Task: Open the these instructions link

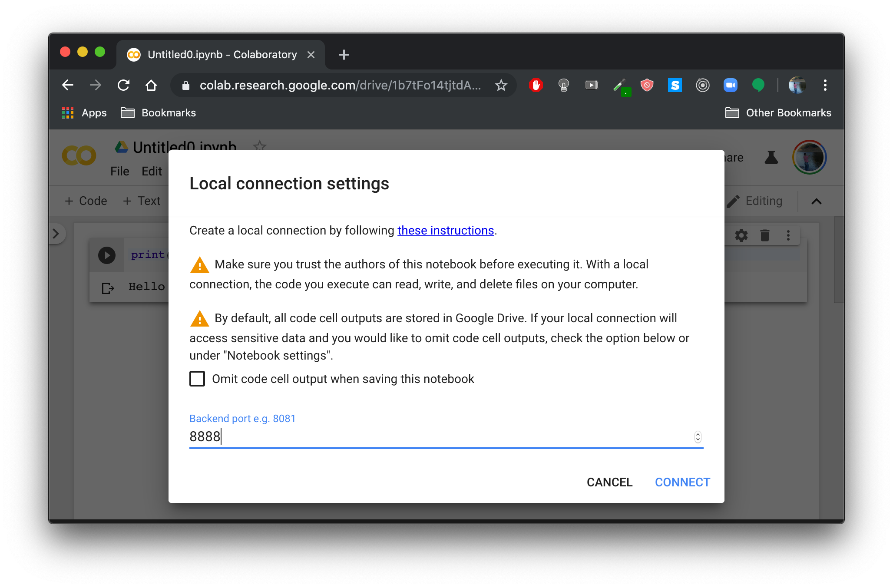Action: click(x=446, y=231)
